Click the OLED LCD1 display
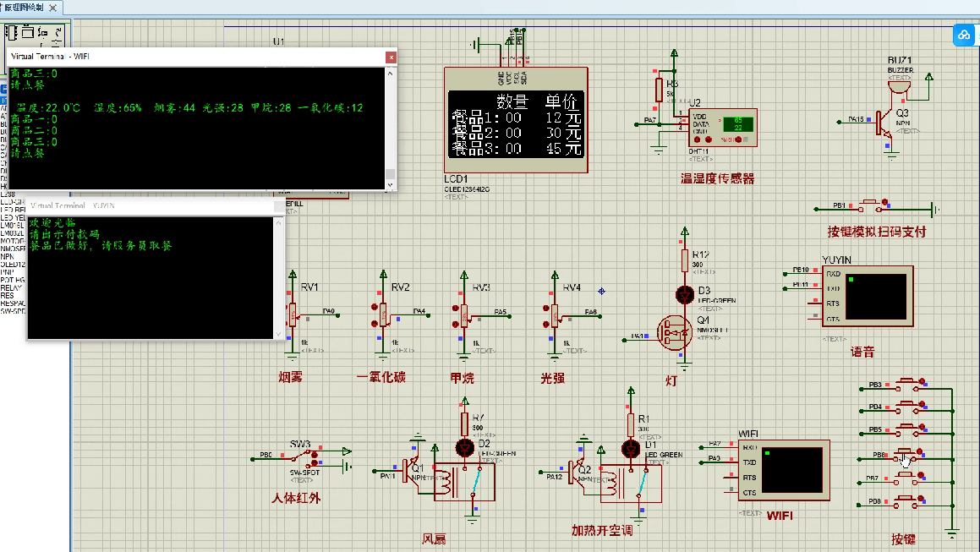 (x=515, y=124)
